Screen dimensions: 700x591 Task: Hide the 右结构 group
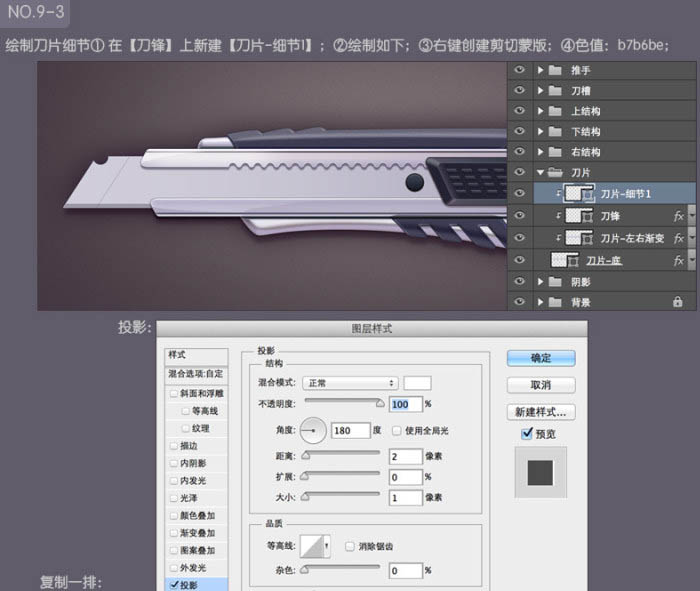pyautogui.click(x=519, y=151)
